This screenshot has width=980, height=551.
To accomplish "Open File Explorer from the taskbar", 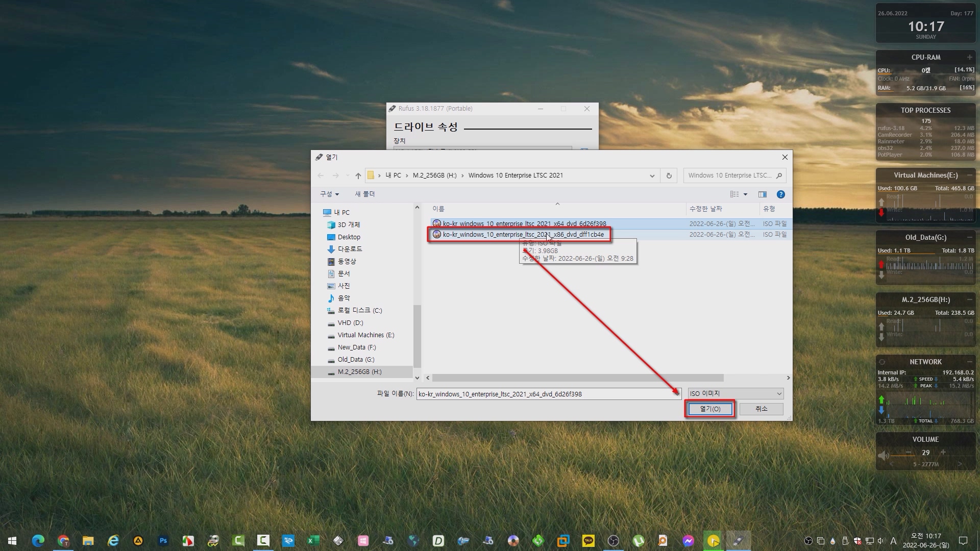I will 88,541.
